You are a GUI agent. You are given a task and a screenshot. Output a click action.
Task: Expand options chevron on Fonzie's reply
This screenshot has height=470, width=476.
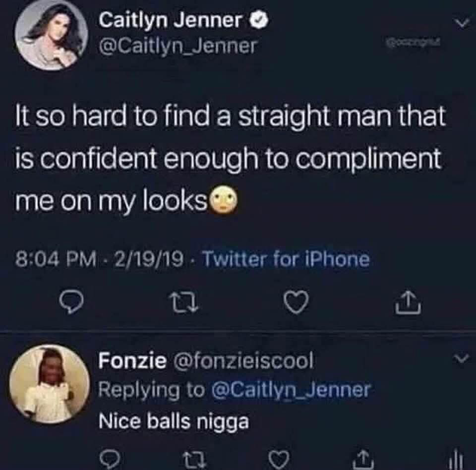(463, 359)
